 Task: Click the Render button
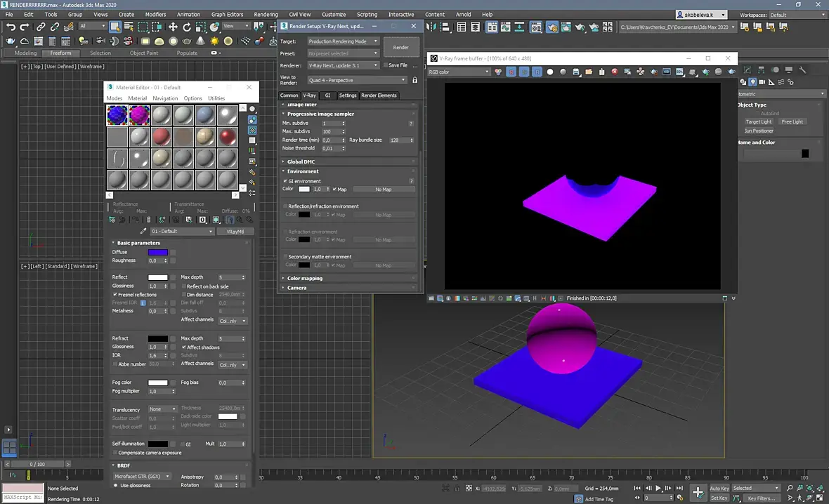400,47
